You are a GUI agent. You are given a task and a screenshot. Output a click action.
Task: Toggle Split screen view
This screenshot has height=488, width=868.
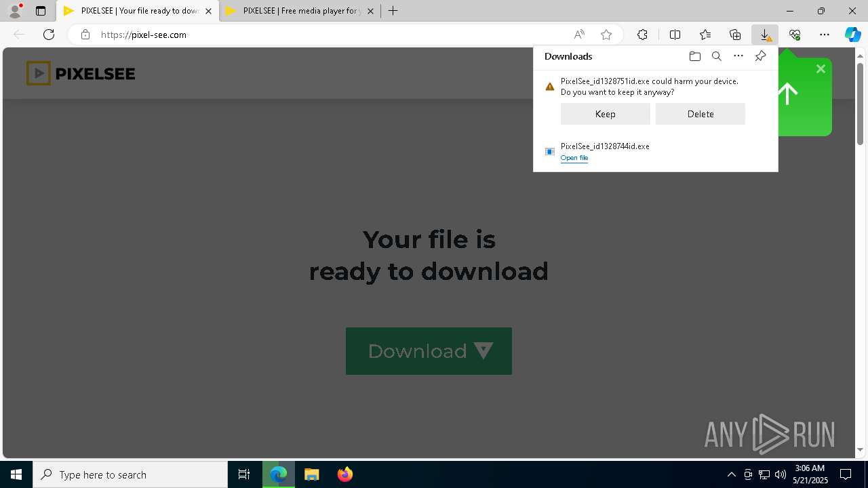675,35
